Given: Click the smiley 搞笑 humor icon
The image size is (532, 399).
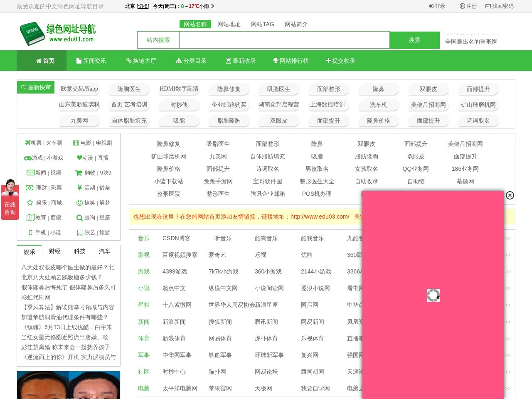Looking at the screenshot, I should pyautogui.click(x=79, y=203).
